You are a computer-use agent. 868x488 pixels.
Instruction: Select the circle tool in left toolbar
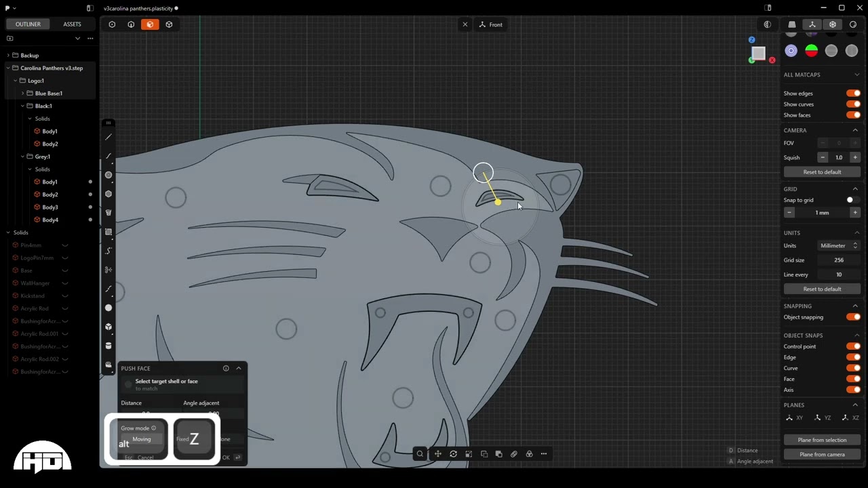coord(108,175)
